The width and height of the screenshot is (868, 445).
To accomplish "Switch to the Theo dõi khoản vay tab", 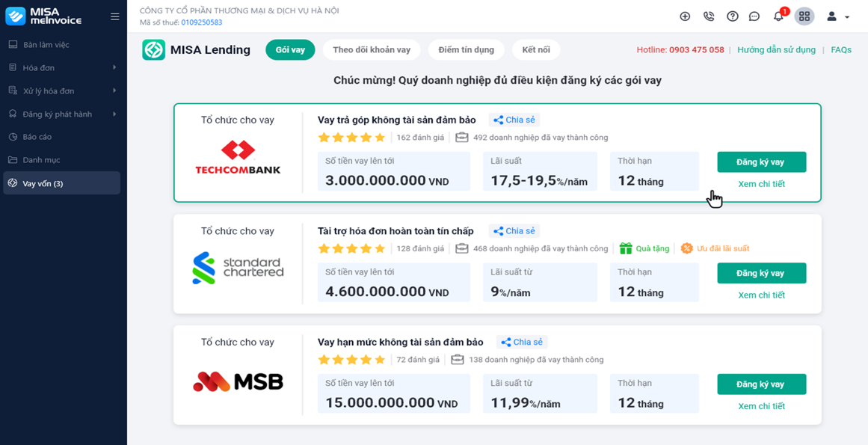I will pyautogui.click(x=372, y=50).
